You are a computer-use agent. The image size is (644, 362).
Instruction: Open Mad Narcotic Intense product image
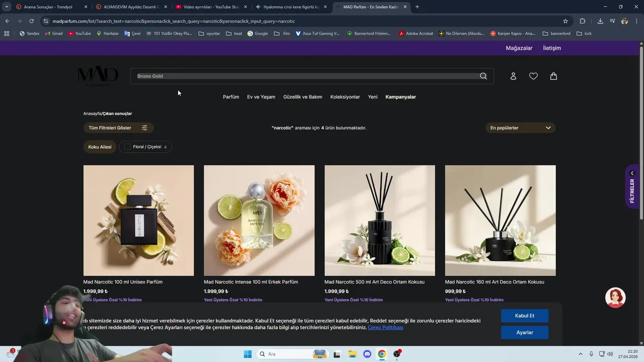[x=259, y=220]
